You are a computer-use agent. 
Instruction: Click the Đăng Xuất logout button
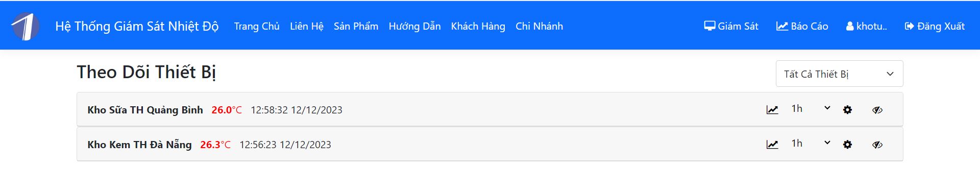click(934, 26)
